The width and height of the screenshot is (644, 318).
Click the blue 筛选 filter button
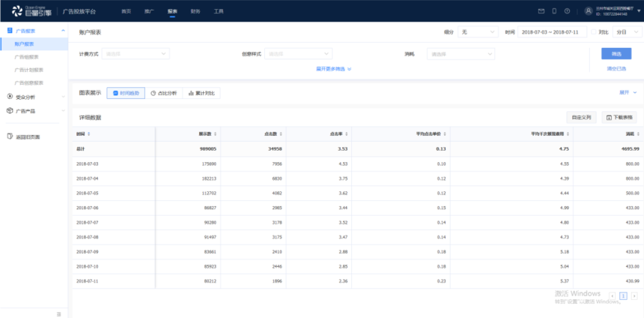tap(616, 54)
